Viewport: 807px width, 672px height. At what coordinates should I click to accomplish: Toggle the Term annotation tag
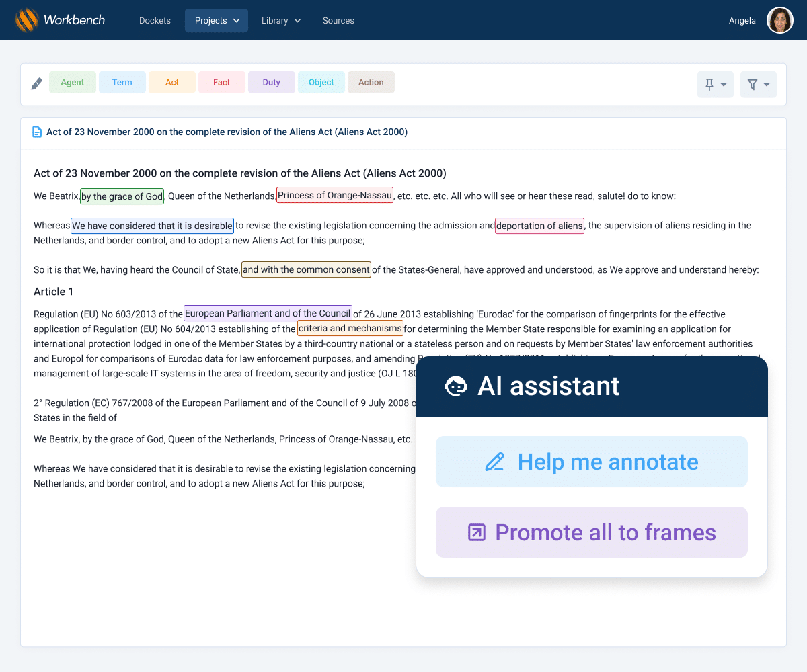pyautogui.click(x=122, y=83)
